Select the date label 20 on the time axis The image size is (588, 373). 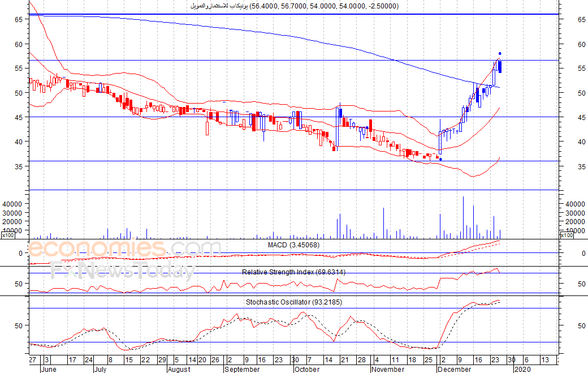coord(202,360)
